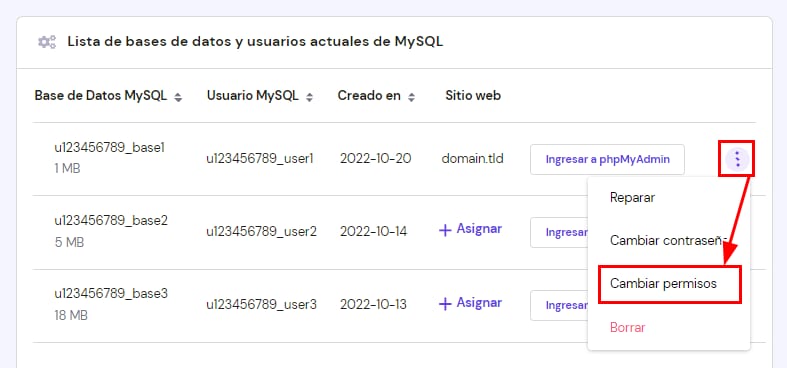Sort by Base de Datos MySQL column

pyautogui.click(x=178, y=98)
